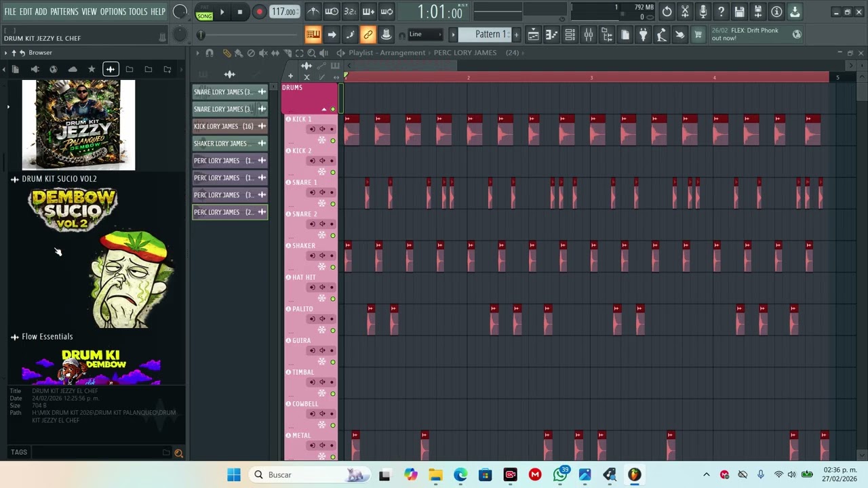Mute SHAKER track green light
The height and width of the screenshot is (488, 868).
tap(332, 267)
